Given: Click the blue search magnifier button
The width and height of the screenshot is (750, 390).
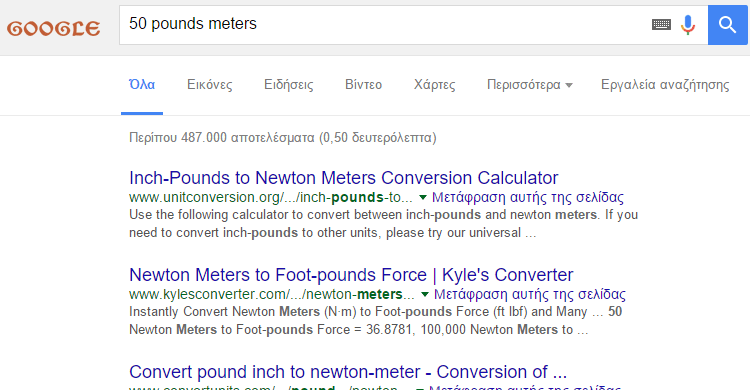Looking at the screenshot, I should [728, 25].
